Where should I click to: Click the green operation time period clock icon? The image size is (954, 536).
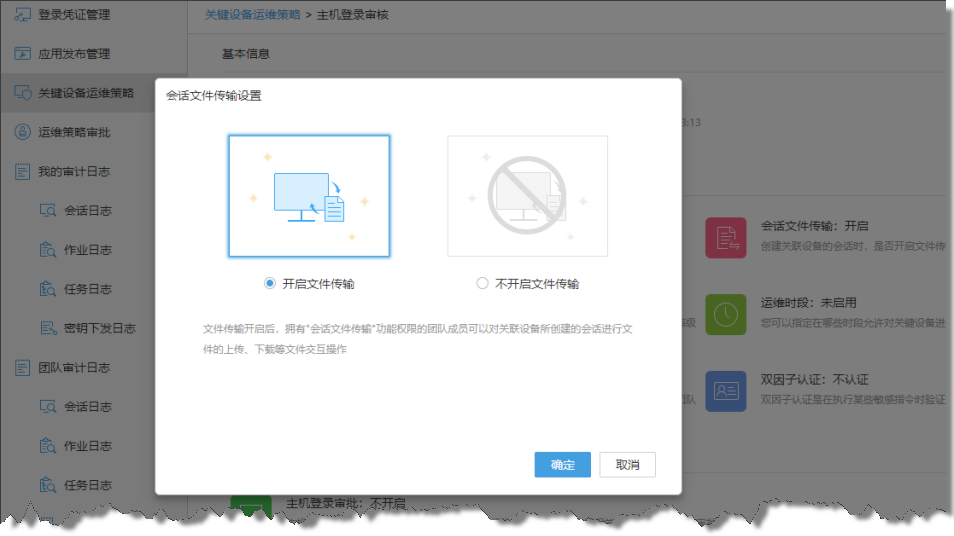point(726,314)
